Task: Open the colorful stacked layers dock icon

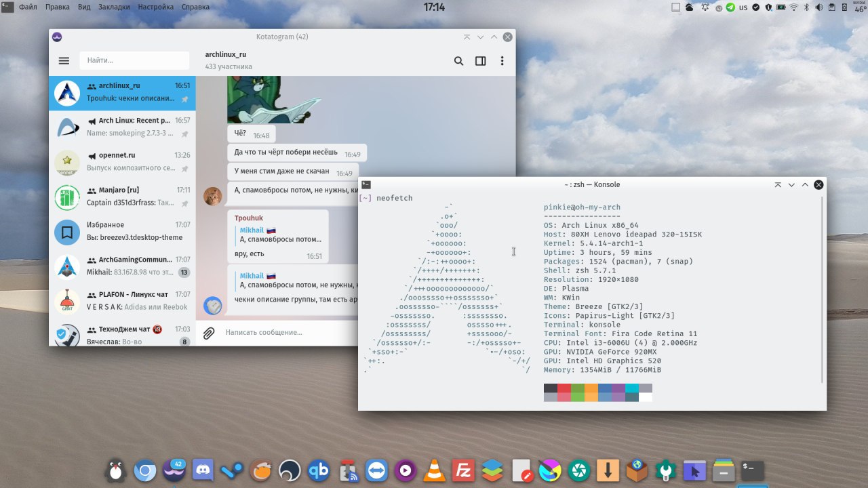Action: point(492,470)
